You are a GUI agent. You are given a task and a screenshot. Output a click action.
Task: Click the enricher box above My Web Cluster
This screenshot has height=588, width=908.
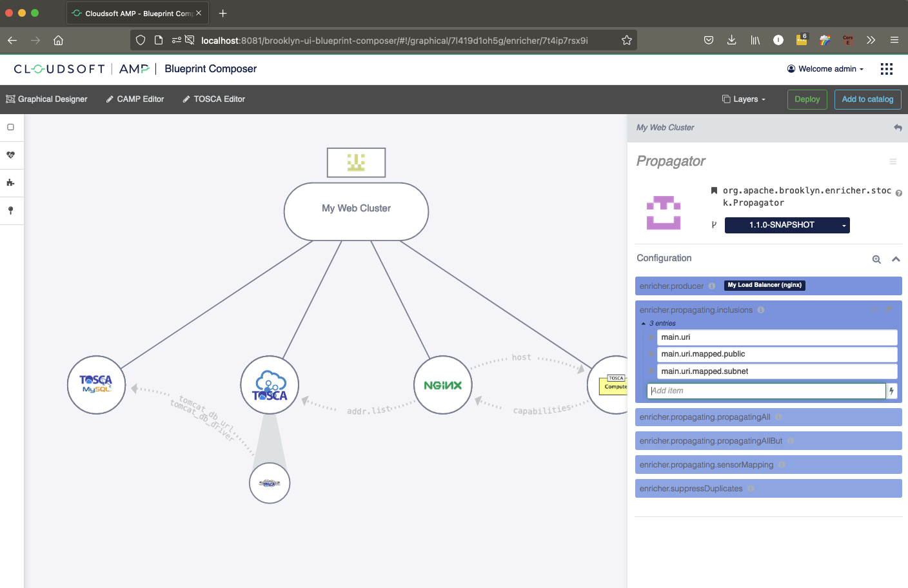[356, 162]
